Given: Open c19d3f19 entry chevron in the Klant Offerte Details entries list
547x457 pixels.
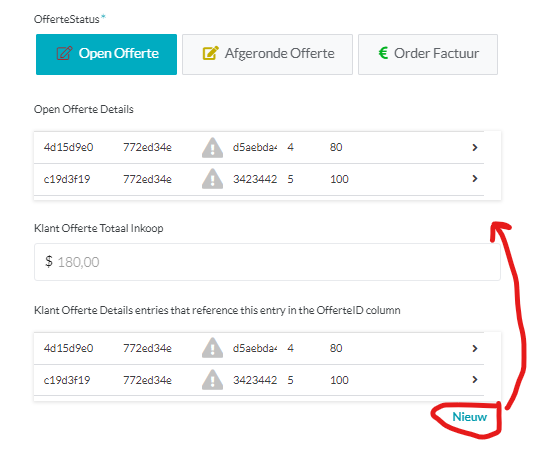Looking at the screenshot, I should (x=474, y=380).
